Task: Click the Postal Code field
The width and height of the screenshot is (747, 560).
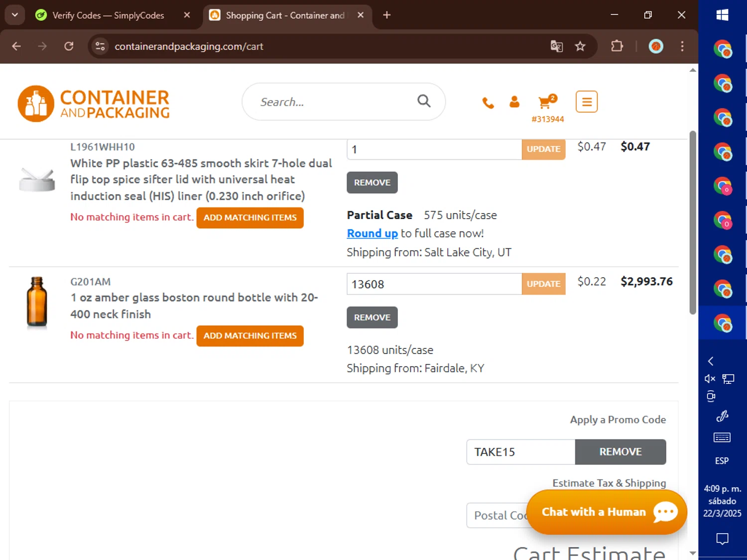Action: 498,515
